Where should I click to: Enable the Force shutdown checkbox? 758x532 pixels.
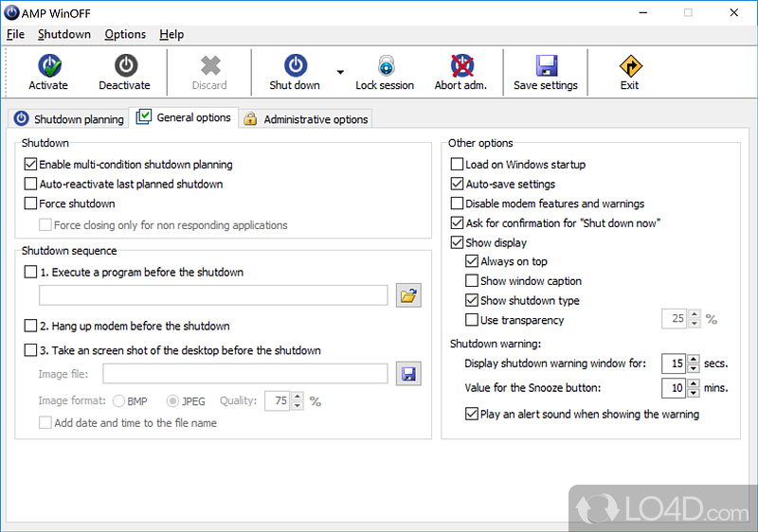[x=31, y=204]
